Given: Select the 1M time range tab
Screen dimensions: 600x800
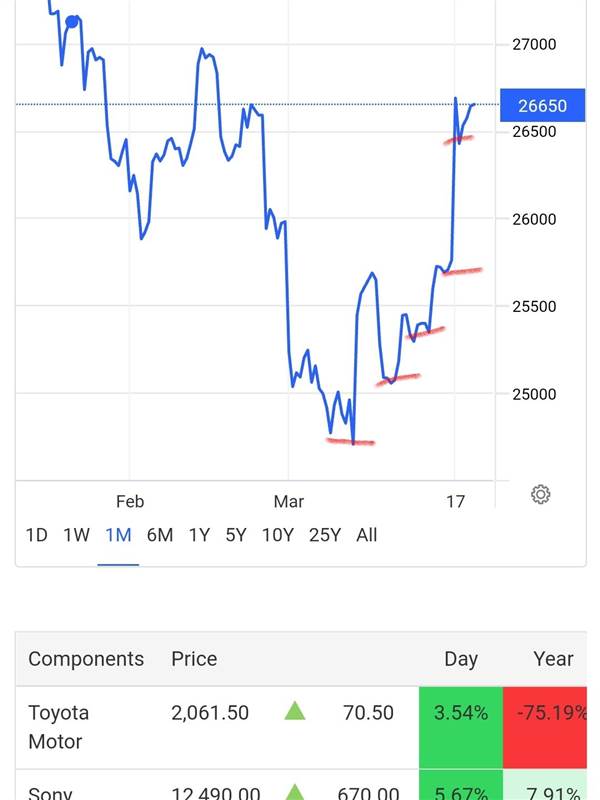Looking at the screenshot, I should pos(118,535).
